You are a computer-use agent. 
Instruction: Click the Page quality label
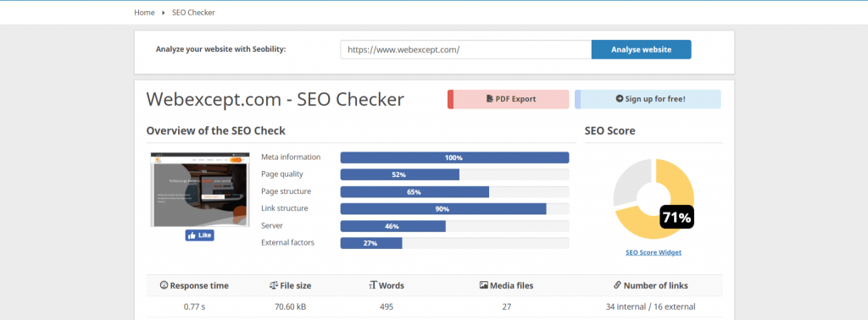coord(281,174)
